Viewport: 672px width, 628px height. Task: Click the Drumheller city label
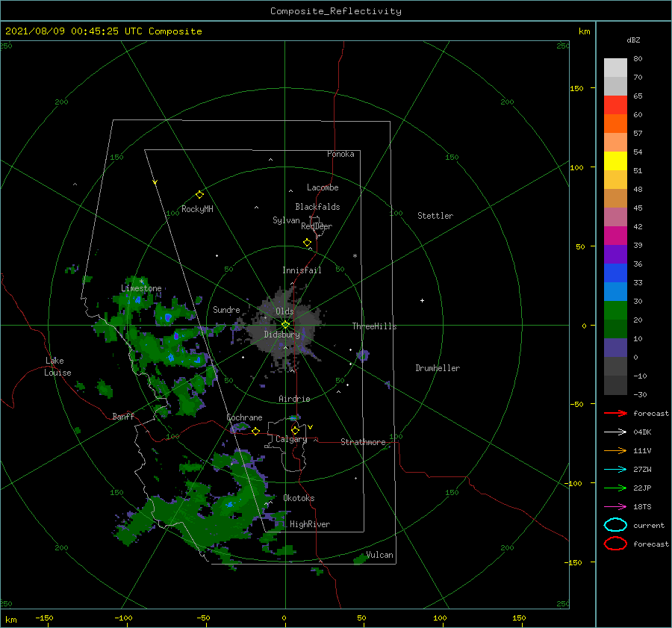(438, 368)
